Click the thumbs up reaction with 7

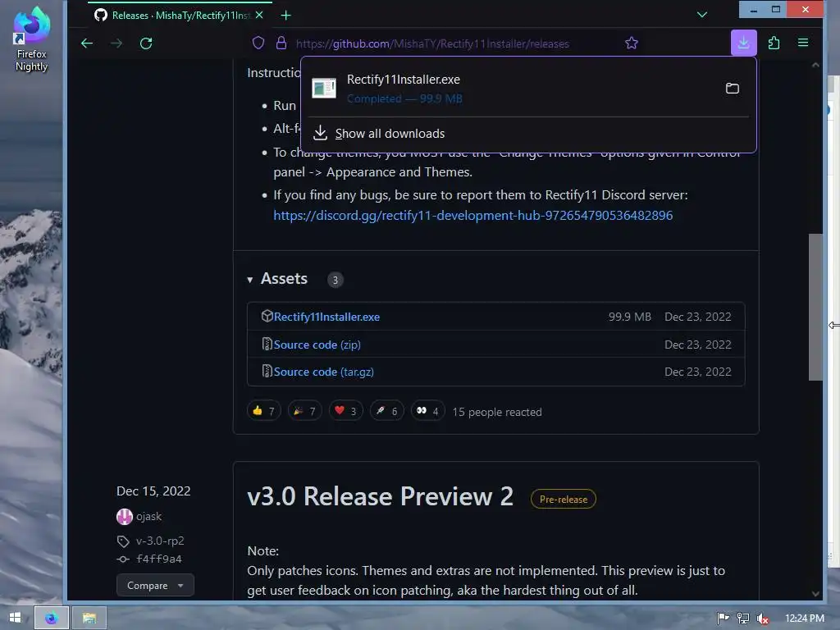(x=263, y=411)
